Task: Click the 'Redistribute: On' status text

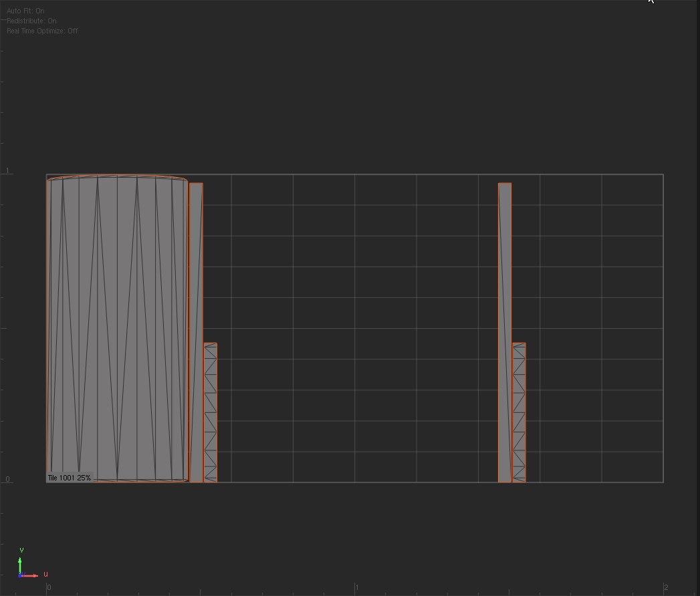Action: (x=31, y=21)
